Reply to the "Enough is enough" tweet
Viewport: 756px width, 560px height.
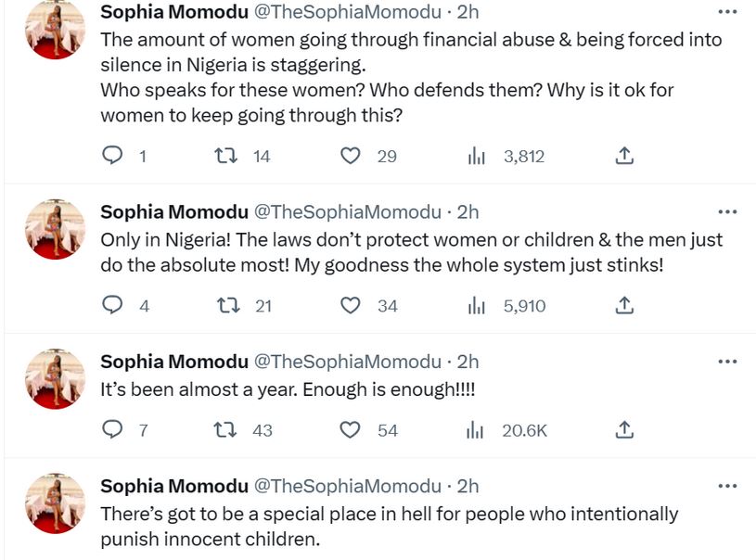point(112,430)
